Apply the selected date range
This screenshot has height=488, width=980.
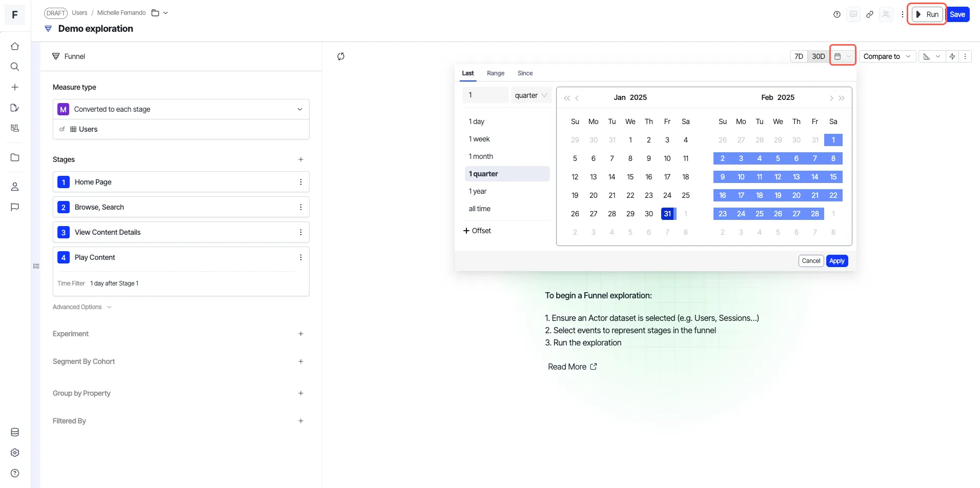pyautogui.click(x=837, y=261)
